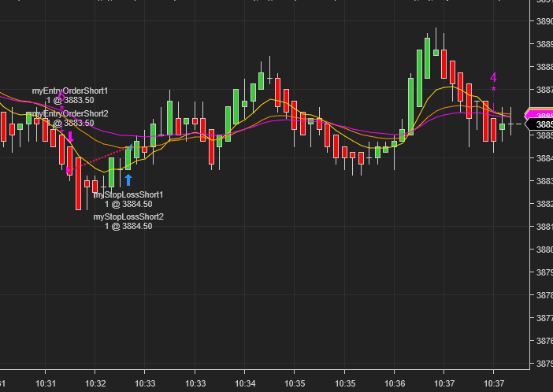The image size is (553, 392).
Task: Click the magenta short-entry down arrow marker
Action: tap(71, 137)
